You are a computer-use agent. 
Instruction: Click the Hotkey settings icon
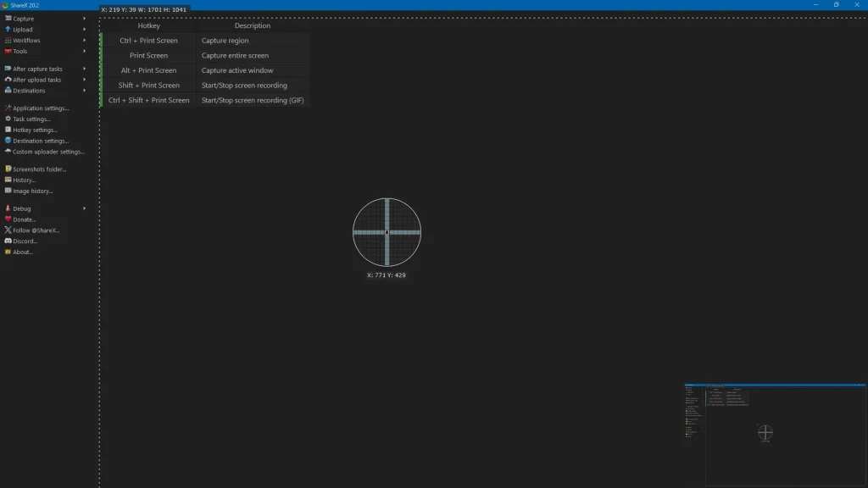point(8,130)
